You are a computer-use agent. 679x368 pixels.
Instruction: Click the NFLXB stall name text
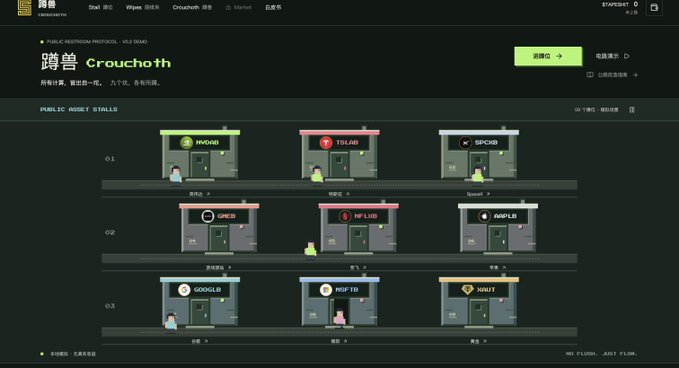click(365, 216)
